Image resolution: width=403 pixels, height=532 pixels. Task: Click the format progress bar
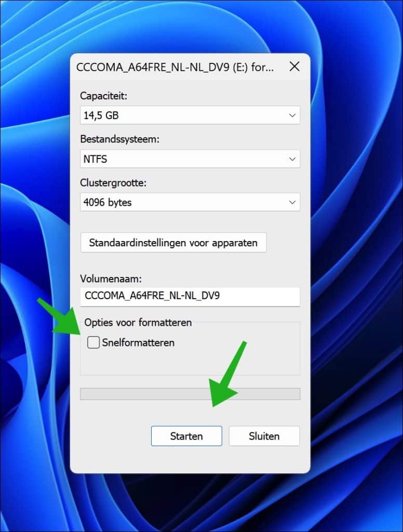pos(190,394)
